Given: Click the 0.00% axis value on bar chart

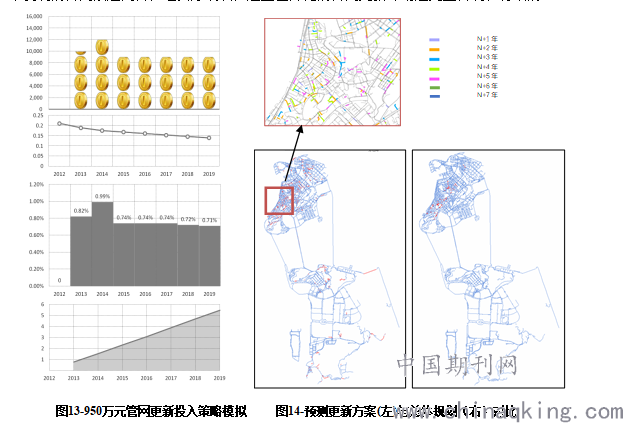Looking at the screenshot, I should click(36, 286).
